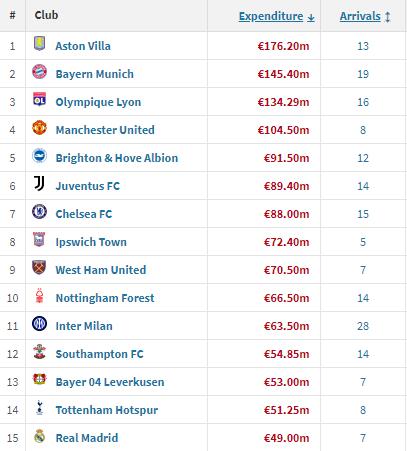Select the Juventus FC logo icon
This screenshot has width=407, height=451.
click(x=39, y=184)
